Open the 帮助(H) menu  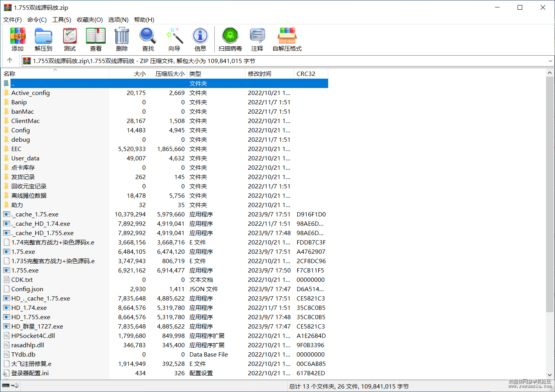pos(144,19)
